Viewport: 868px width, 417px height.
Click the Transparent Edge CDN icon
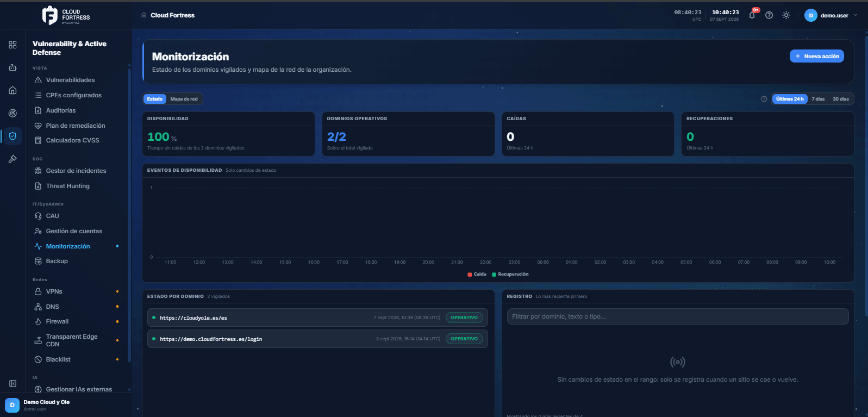[x=38, y=341]
